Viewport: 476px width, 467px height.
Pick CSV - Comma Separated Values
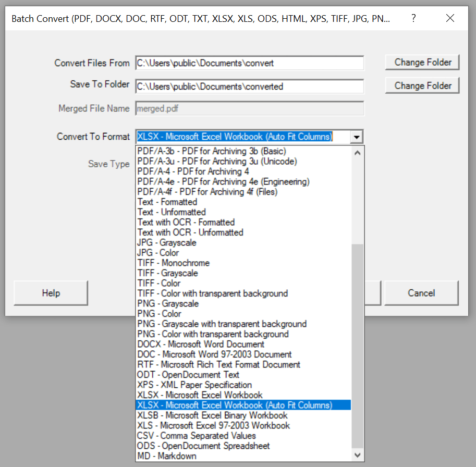pyautogui.click(x=243, y=436)
